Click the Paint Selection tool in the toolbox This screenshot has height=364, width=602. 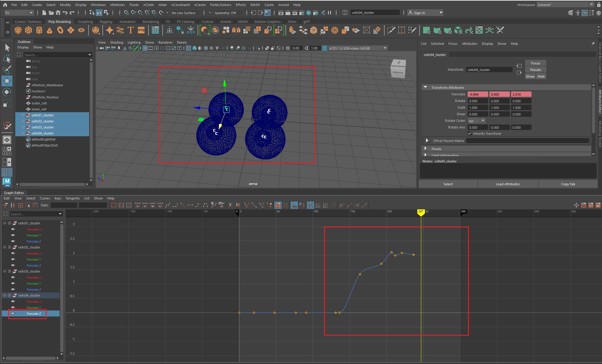[7, 70]
